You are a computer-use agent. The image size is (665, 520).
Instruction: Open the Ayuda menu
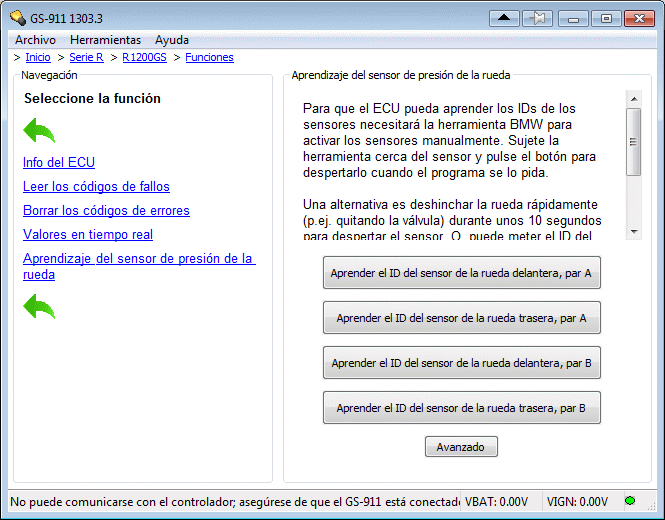pos(171,40)
